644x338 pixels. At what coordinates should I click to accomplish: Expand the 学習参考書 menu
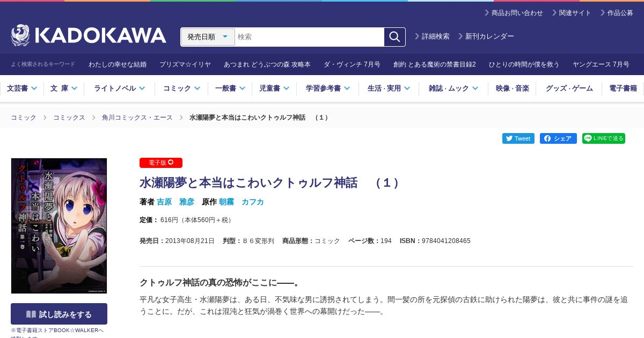click(328, 89)
